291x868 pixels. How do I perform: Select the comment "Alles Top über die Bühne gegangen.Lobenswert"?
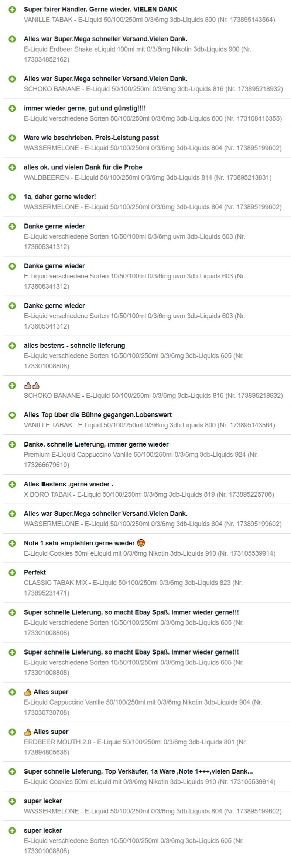pos(98,415)
